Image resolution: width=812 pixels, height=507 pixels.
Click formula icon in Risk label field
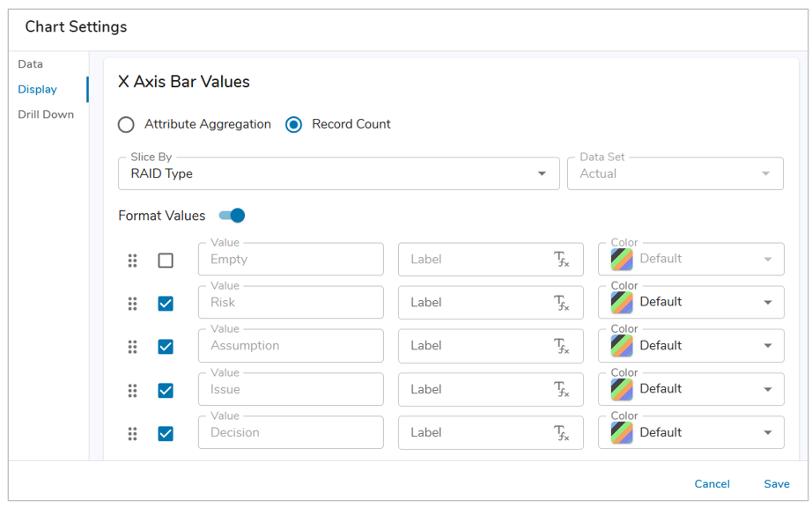(x=561, y=303)
